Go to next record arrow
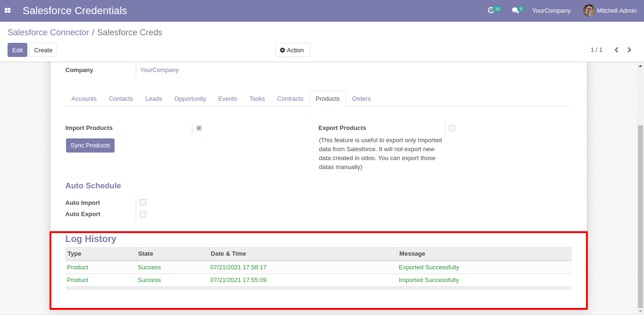 [629, 50]
